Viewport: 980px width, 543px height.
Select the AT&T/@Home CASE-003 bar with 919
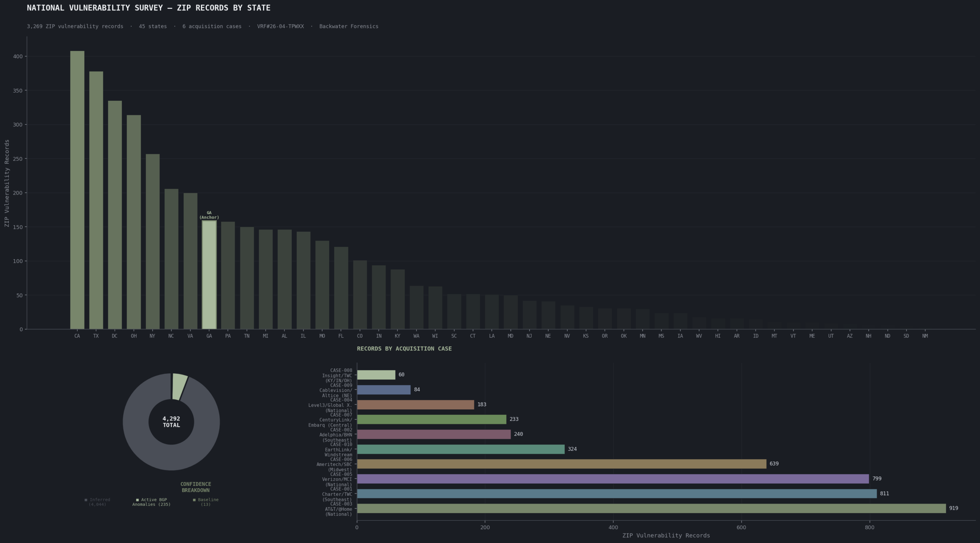651,509
